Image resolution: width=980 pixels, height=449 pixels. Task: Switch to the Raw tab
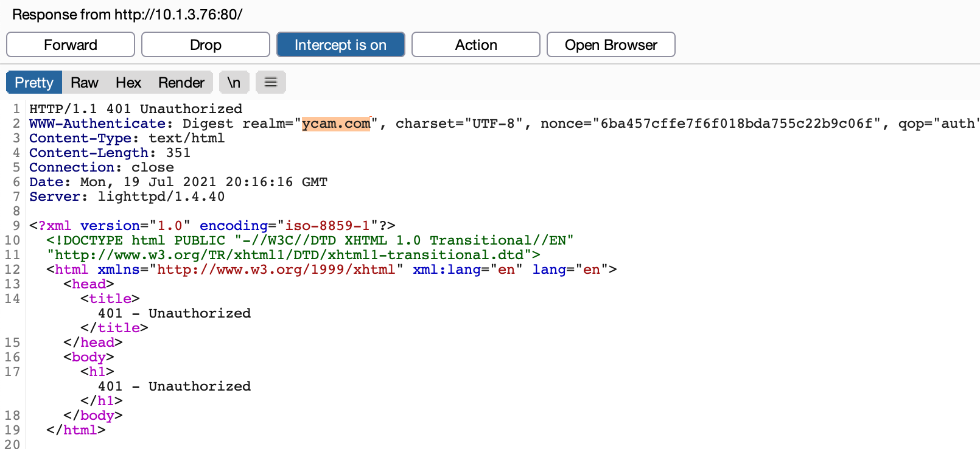click(x=85, y=82)
